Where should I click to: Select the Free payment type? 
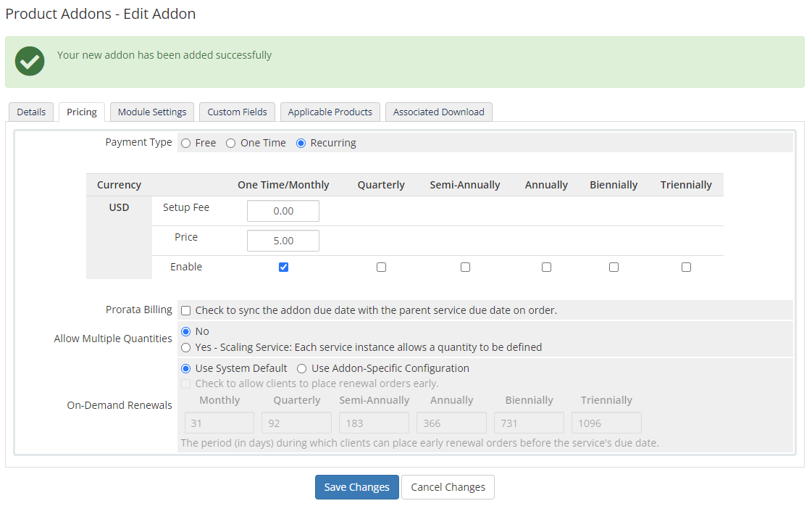click(186, 144)
